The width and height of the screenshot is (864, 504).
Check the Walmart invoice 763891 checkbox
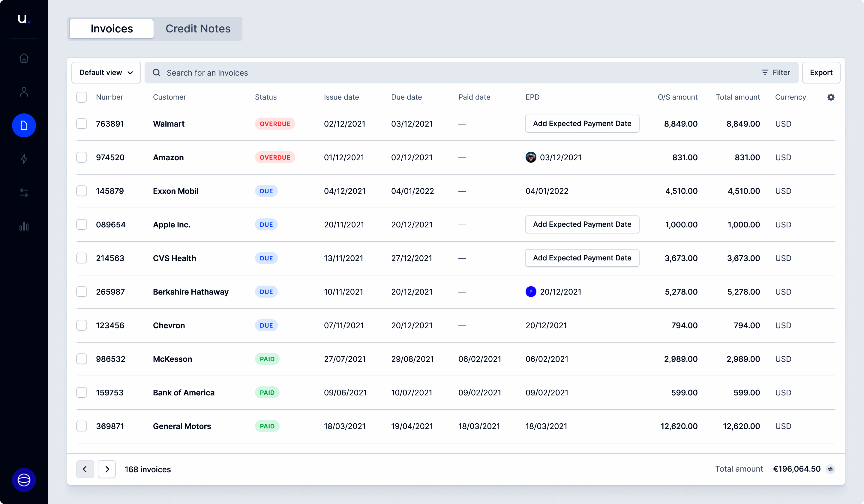point(82,124)
